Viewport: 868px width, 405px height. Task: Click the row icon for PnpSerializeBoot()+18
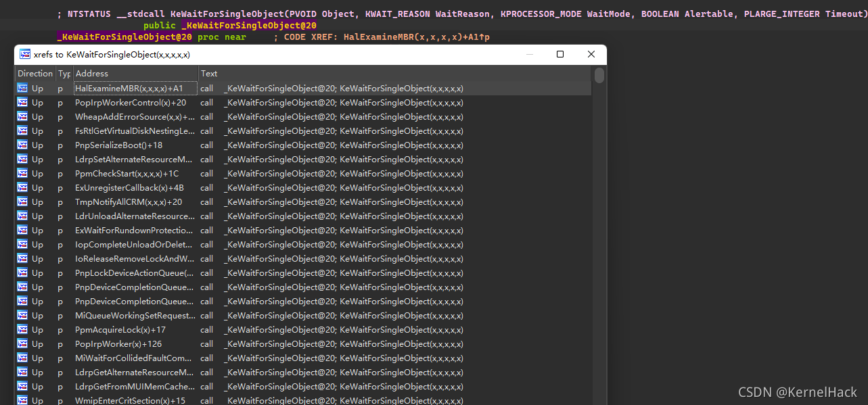click(22, 145)
